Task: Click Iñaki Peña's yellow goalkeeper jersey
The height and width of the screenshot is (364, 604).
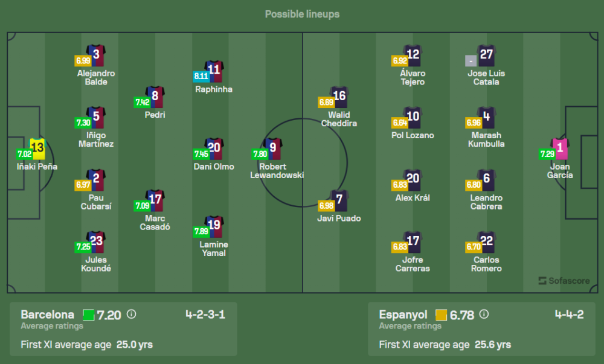Action: pos(37,148)
